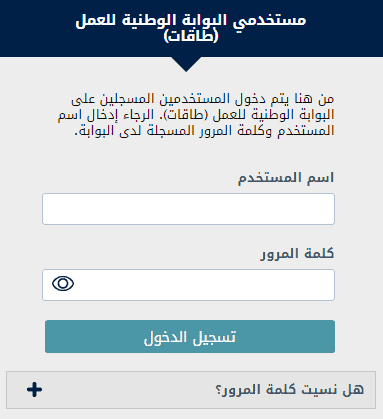Viewport: 383px width, 419px height.
Task: Click the كلمة المرور field label
Action: coord(297,254)
